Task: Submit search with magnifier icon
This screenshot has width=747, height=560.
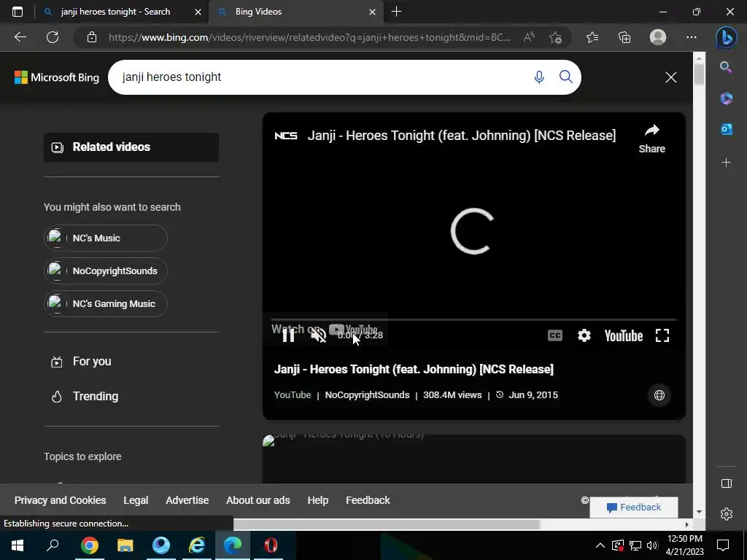Action: point(565,77)
